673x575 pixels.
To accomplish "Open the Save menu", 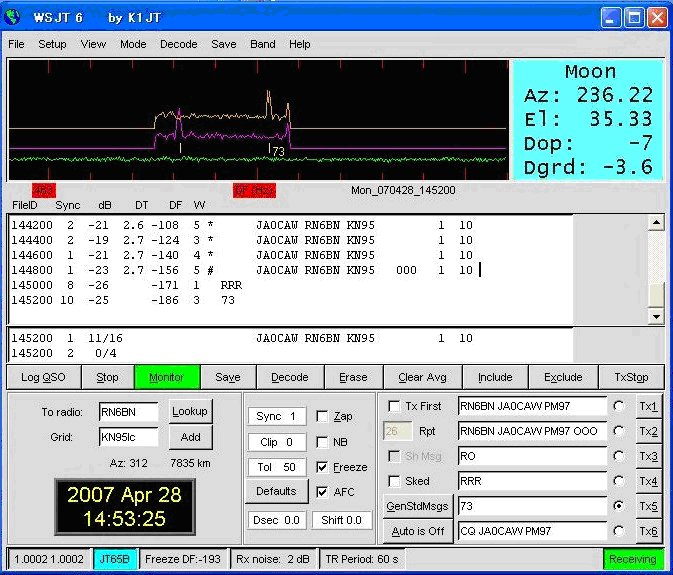I will pyautogui.click(x=224, y=44).
